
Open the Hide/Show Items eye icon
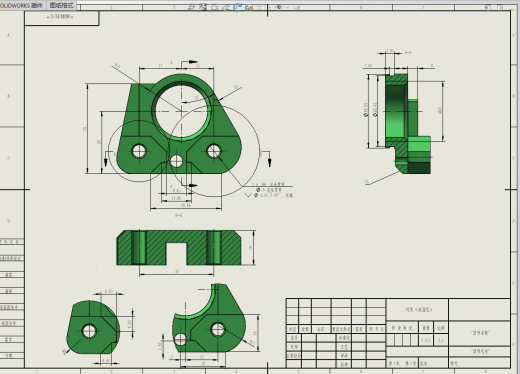[x=279, y=7]
